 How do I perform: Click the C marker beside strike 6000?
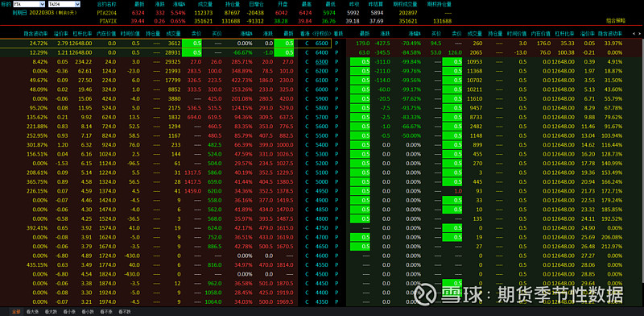tap(307, 89)
